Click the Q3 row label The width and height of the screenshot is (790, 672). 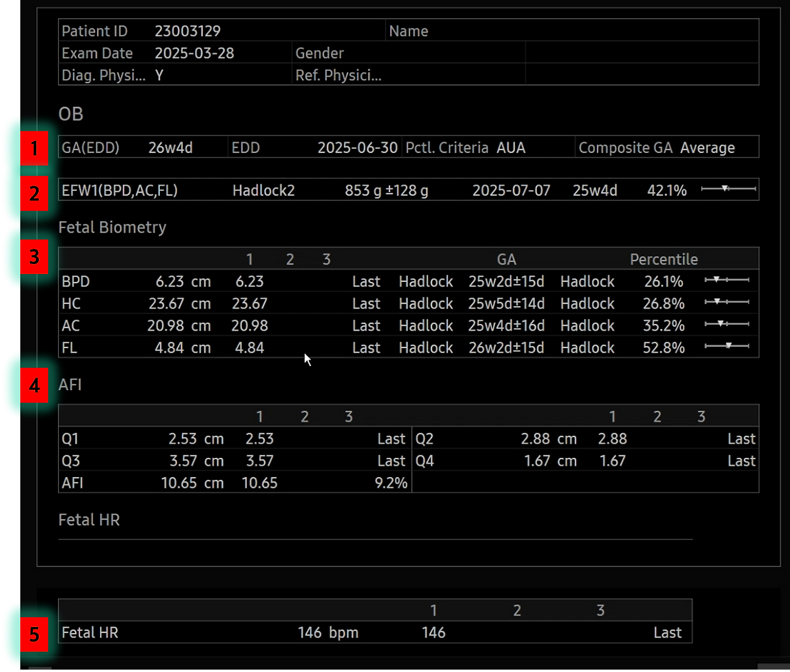coord(70,461)
